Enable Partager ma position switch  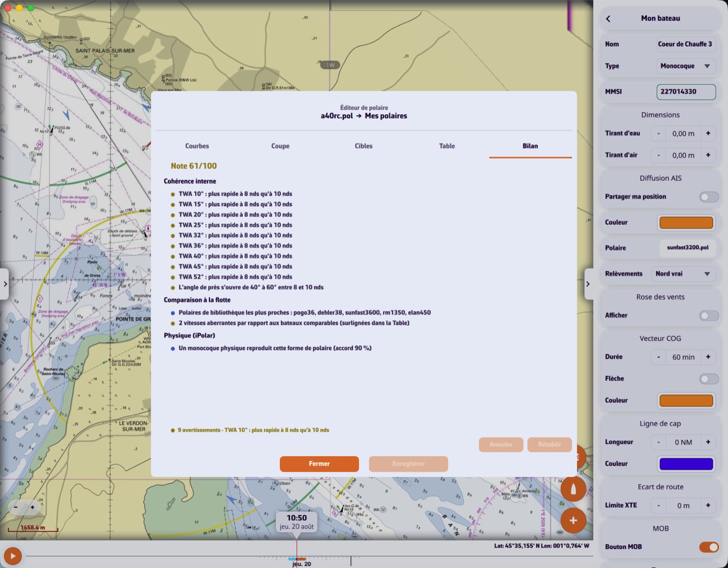709,197
